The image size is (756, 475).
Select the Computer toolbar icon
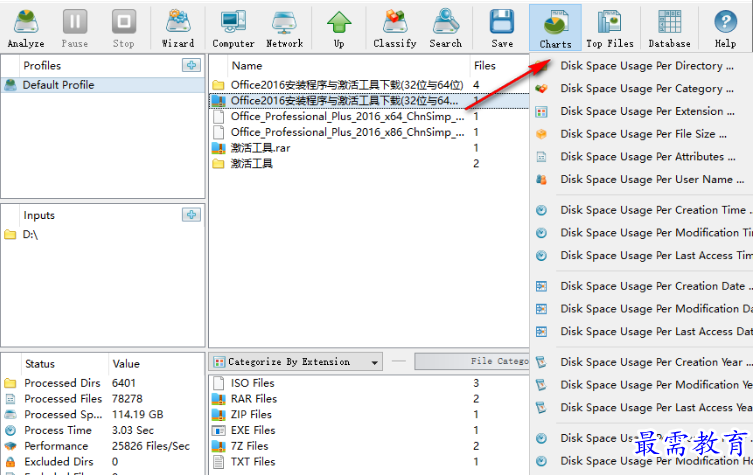point(233,28)
